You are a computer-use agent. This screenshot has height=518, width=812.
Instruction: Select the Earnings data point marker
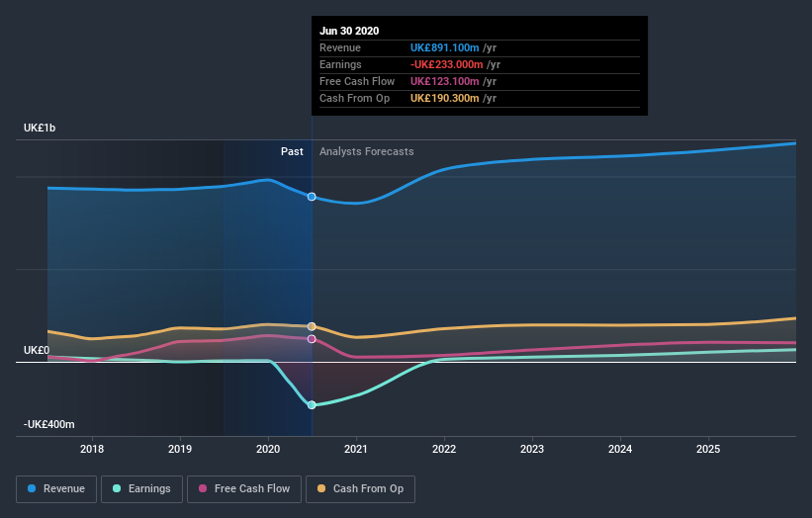tap(312, 405)
